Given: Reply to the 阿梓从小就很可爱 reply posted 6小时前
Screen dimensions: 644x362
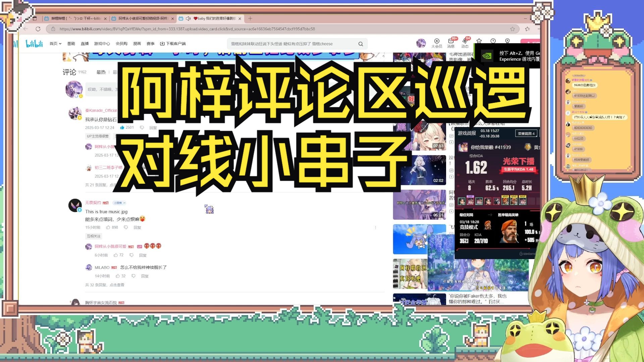Looking at the screenshot, I should [x=143, y=255].
